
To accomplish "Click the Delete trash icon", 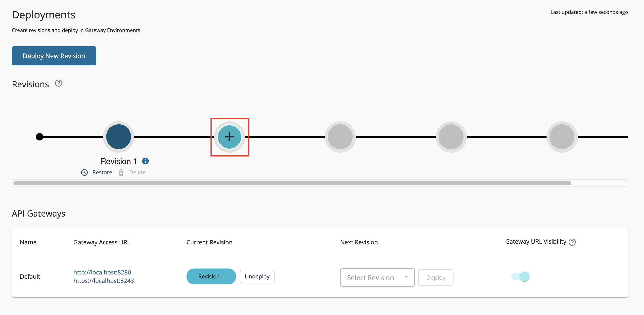I will 121,173.
